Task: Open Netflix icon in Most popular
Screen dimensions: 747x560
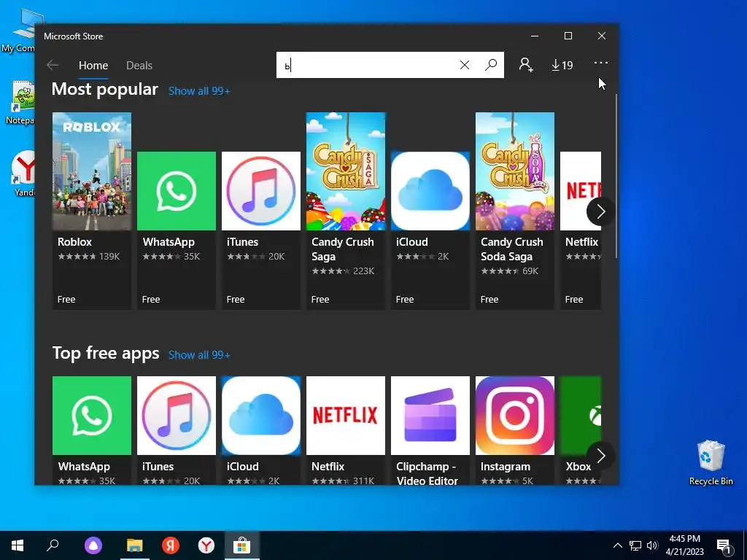Action: click(x=581, y=191)
